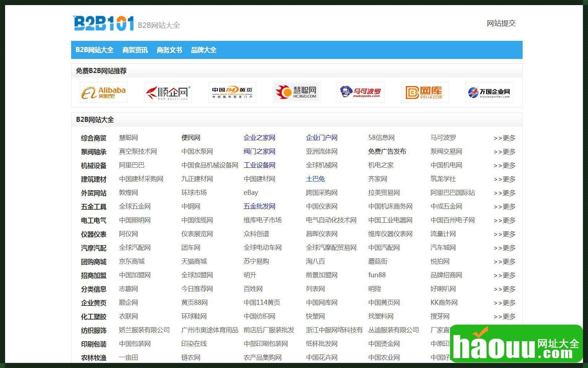This screenshot has height=368, width=588.
Task: Open the eBay link
Action: pyautogui.click(x=251, y=193)
